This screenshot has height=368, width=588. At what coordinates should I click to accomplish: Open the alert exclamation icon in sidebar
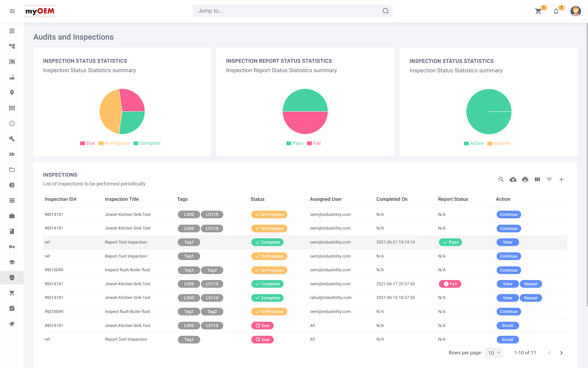pyautogui.click(x=12, y=123)
